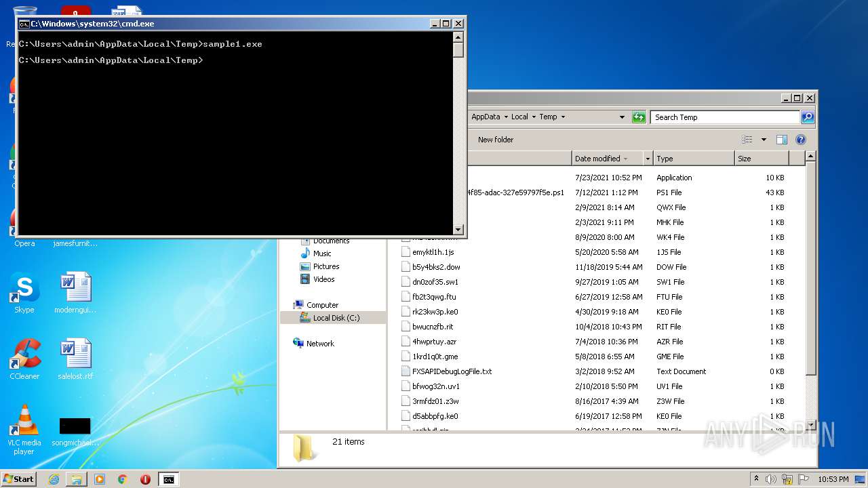Image resolution: width=868 pixels, height=488 pixels.
Task: Select file b5y4bks2.dow
Action: (436, 267)
